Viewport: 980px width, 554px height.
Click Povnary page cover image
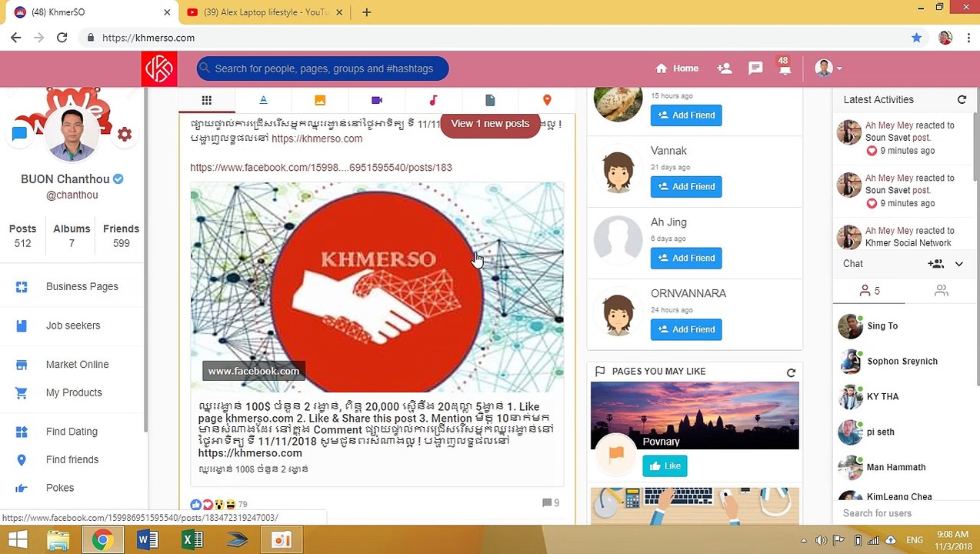pos(695,415)
